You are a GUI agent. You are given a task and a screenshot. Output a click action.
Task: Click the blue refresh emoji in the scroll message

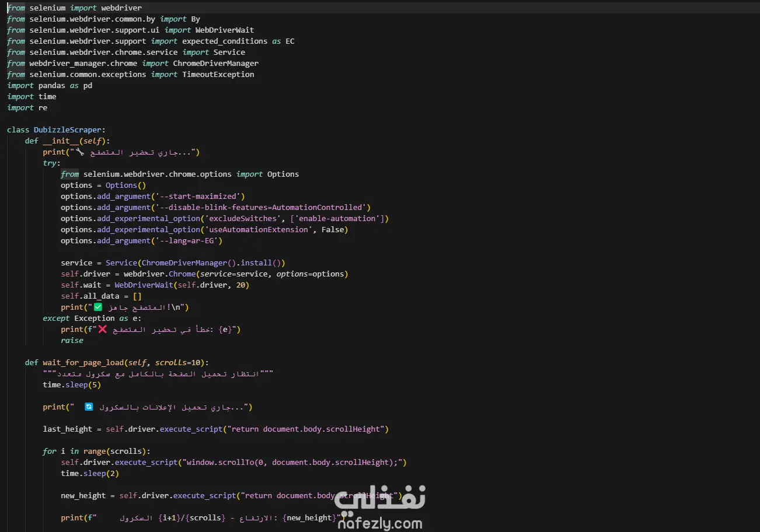pos(89,406)
